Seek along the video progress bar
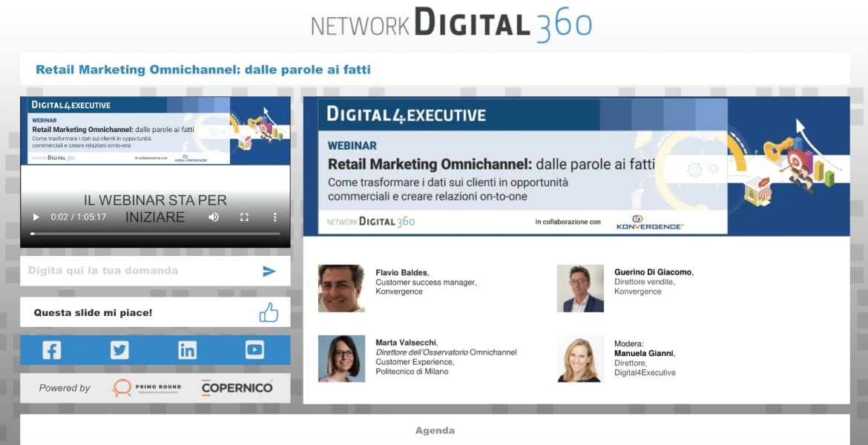868x445 pixels. [156, 234]
